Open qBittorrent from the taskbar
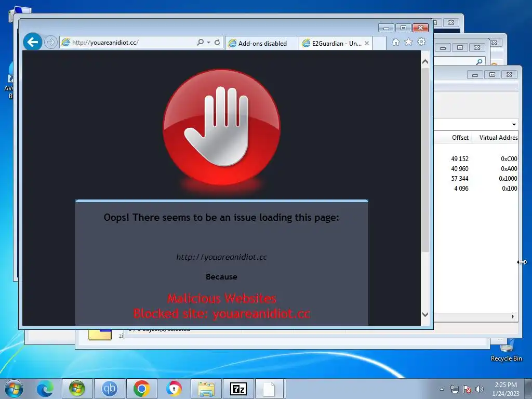Viewport: 532px width, 399px height. pyautogui.click(x=109, y=389)
